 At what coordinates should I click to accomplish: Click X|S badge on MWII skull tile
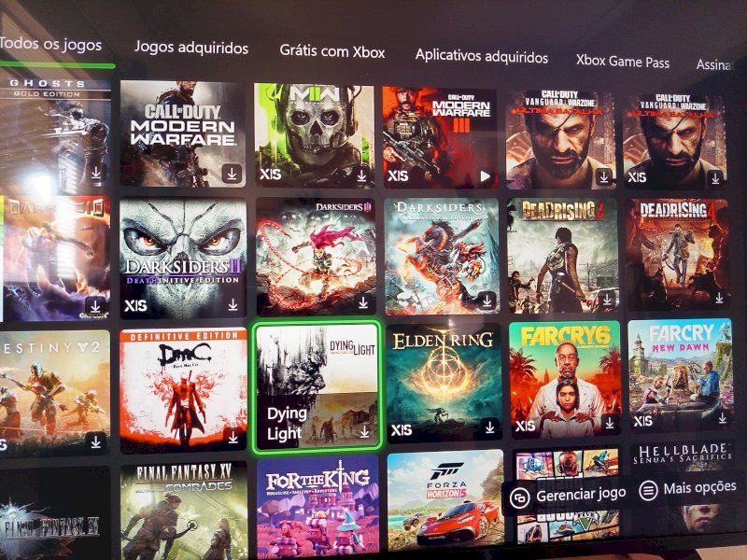coord(270,175)
